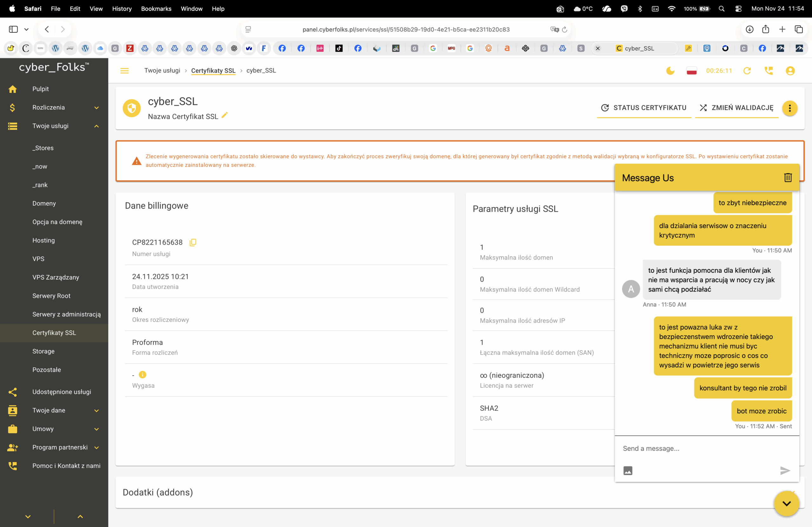Attach an image in chat widget
The image size is (812, 527).
pyautogui.click(x=628, y=470)
